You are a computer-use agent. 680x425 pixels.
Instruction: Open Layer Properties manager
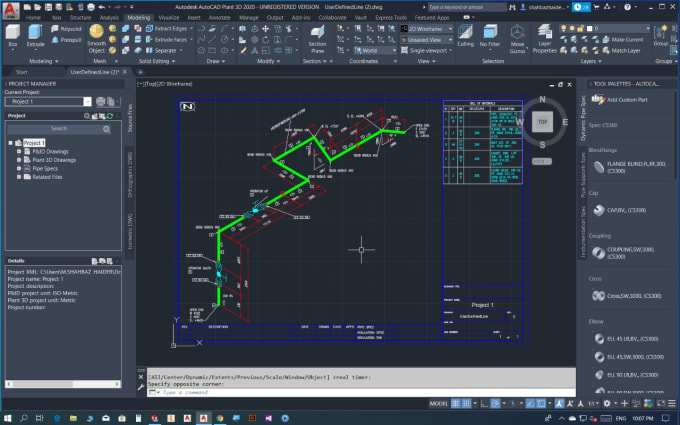544,39
